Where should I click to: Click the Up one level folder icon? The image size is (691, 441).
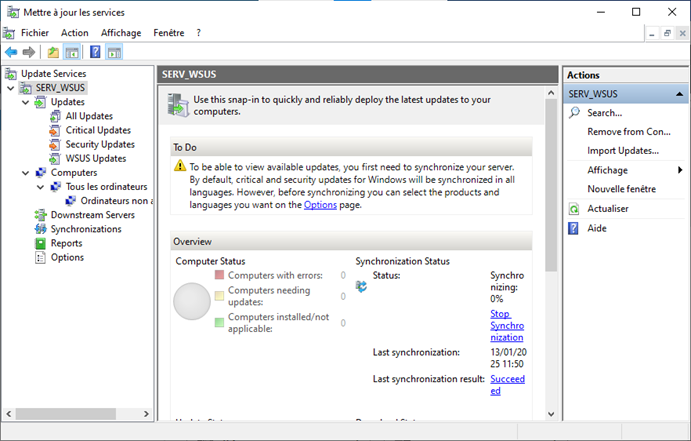(x=53, y=52)
